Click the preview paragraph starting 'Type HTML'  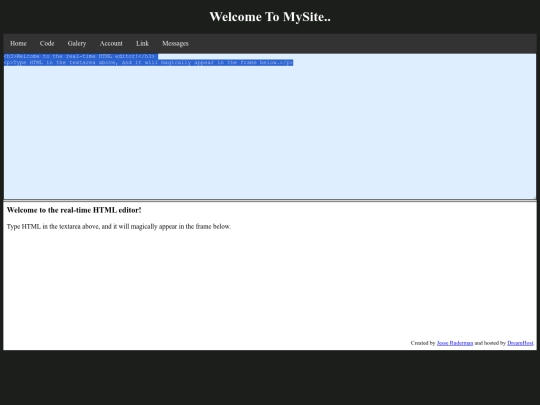(x=119, y=227)
